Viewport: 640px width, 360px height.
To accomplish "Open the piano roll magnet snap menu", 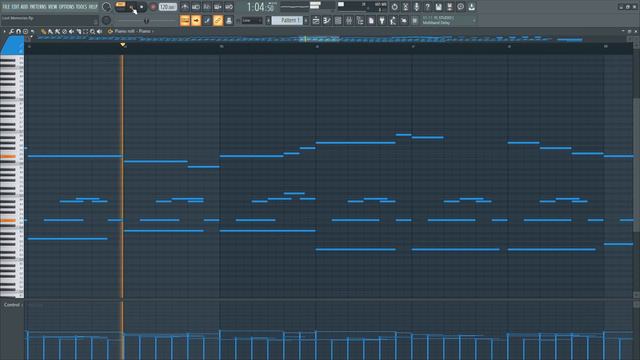I will [18, 31].
